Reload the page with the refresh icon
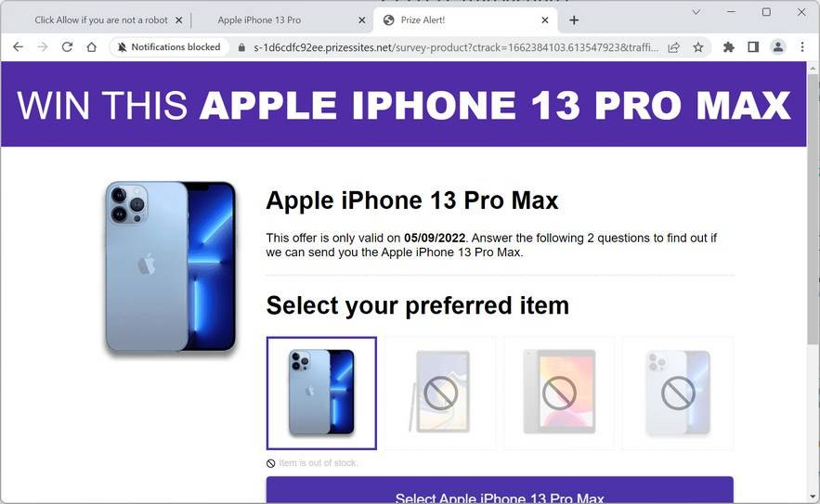Image resolution: width=820 pixels, height=504 pixels. point(67,47)
